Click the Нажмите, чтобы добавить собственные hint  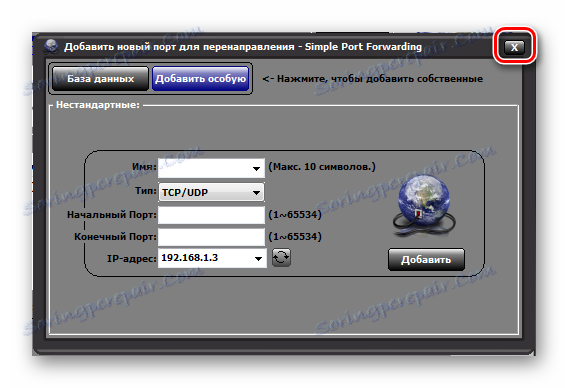372,79
